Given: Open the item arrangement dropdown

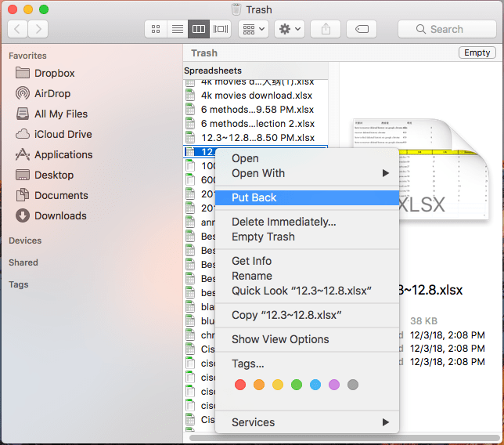Looking at the screenshot, I should tap(254, 29).
